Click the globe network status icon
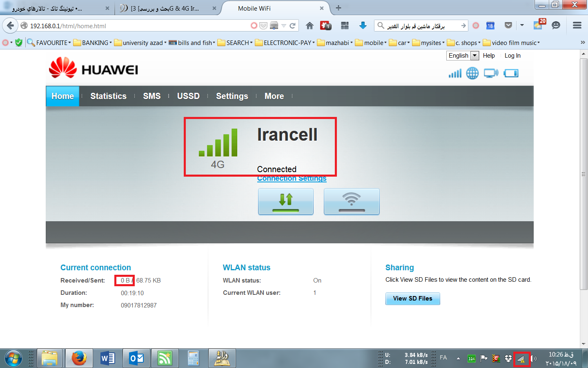This screenshot has width=588, height=368. point(472,73)
